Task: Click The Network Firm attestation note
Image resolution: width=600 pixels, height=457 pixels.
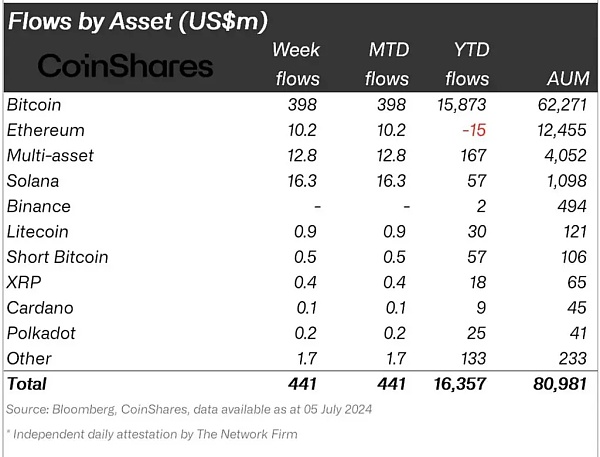Action: click(x=154, y=434)
